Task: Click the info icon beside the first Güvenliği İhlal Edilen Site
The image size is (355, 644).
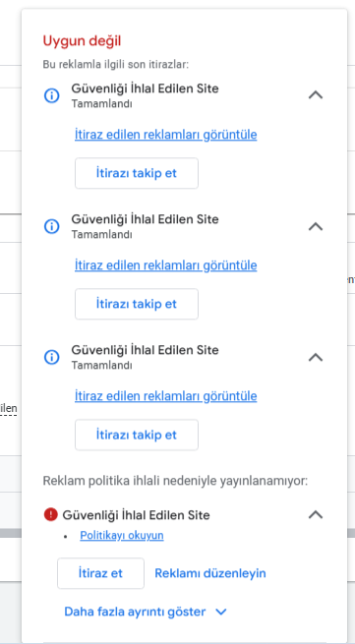Action: (52, 95)
